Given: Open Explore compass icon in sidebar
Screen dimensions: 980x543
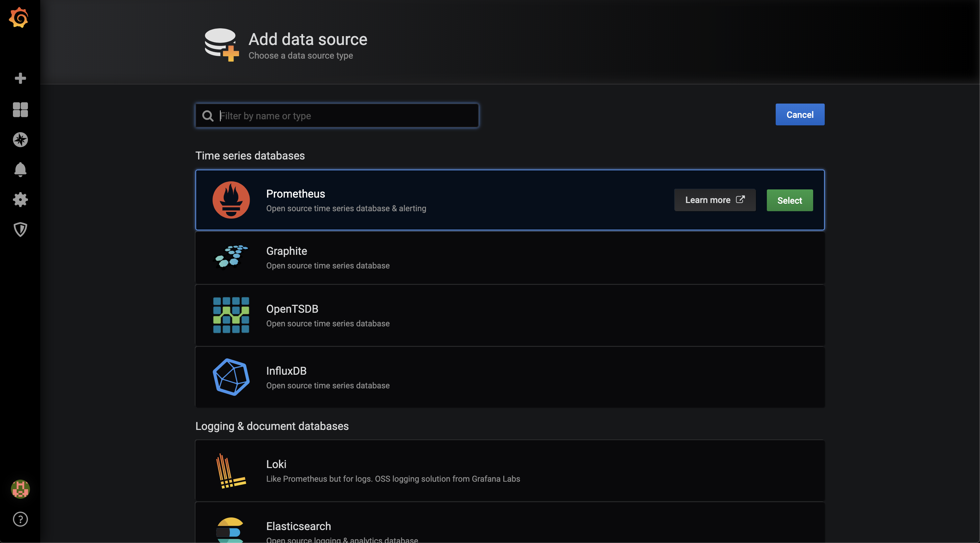Looking at the screenshot, I should [x=20, y=140].
